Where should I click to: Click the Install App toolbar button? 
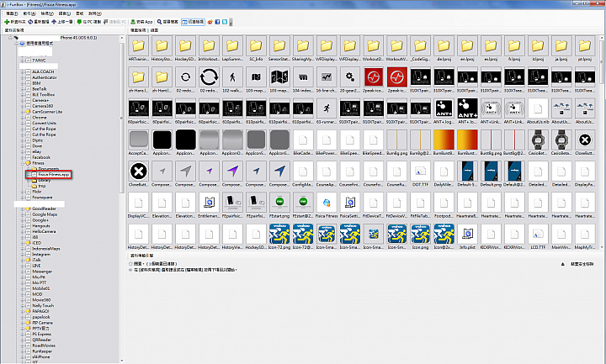click(141, 22)
